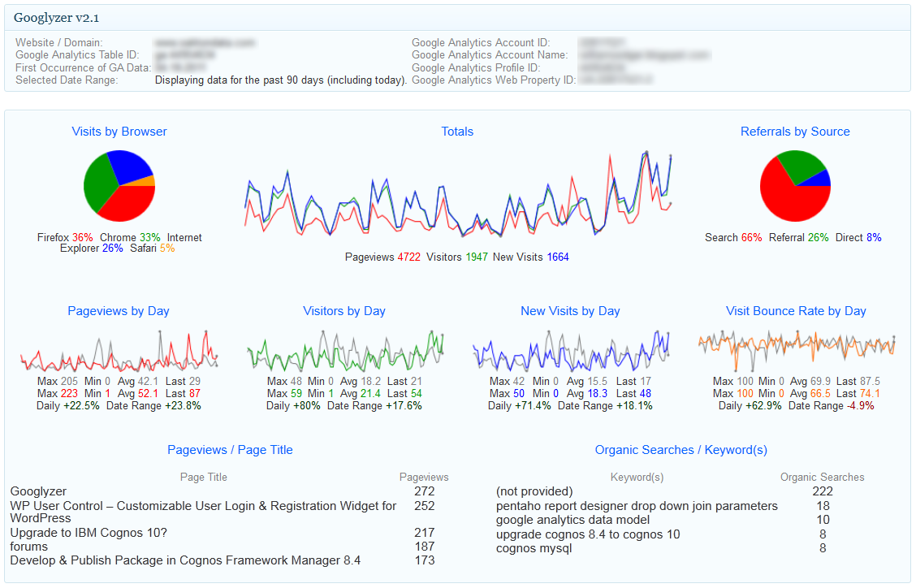This screenshot has width=916, height=588.
Task: Click the 222 organic searches value
Action: coord(823,491)
